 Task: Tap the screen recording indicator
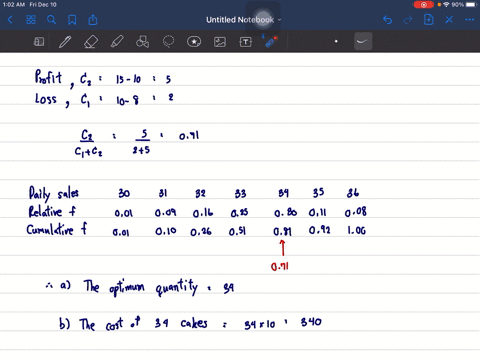tap(423, 5)
